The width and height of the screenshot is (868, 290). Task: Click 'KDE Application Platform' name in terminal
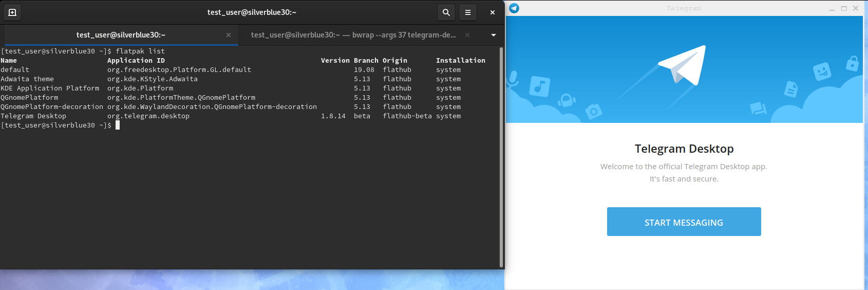pos(50,88)
